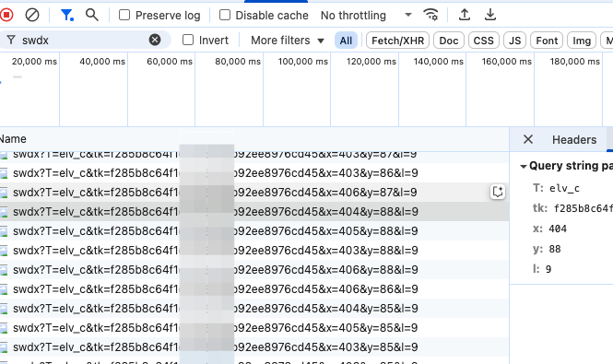Select request row x=404&y=85&l=9
The width and height of the screenshot is (613, 364).
pos(254,308)
